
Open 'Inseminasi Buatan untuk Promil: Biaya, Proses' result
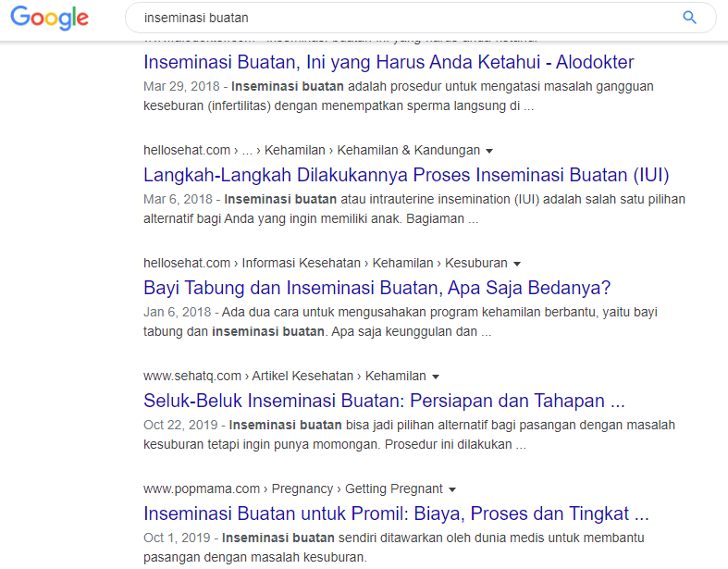pos(396,513)
